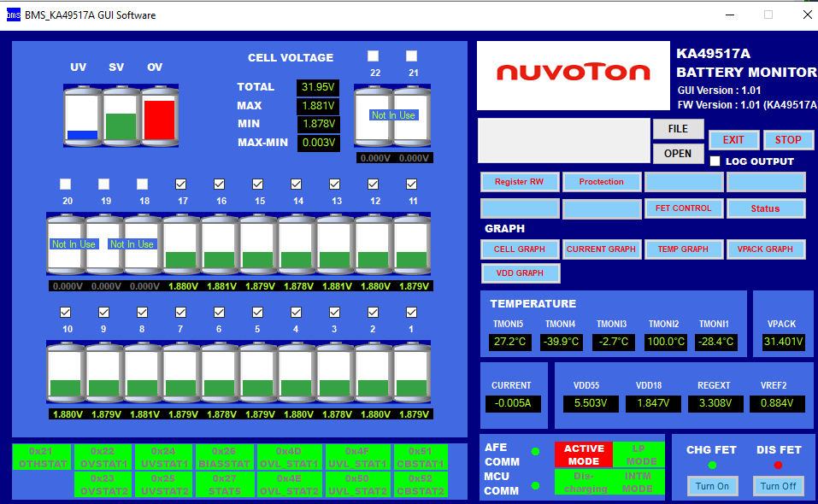Viewport: 818px width, 504px height.
Task: Click the CHG FET green indicator light
Action: 712,465
